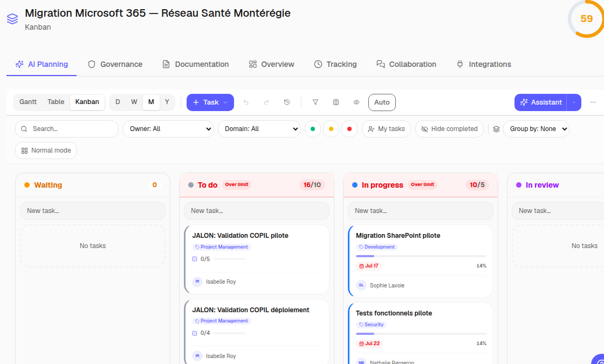The image size is (604, 364).
Task: Toggle the eye visibility icon in toolbar
Action: [356, 102]
